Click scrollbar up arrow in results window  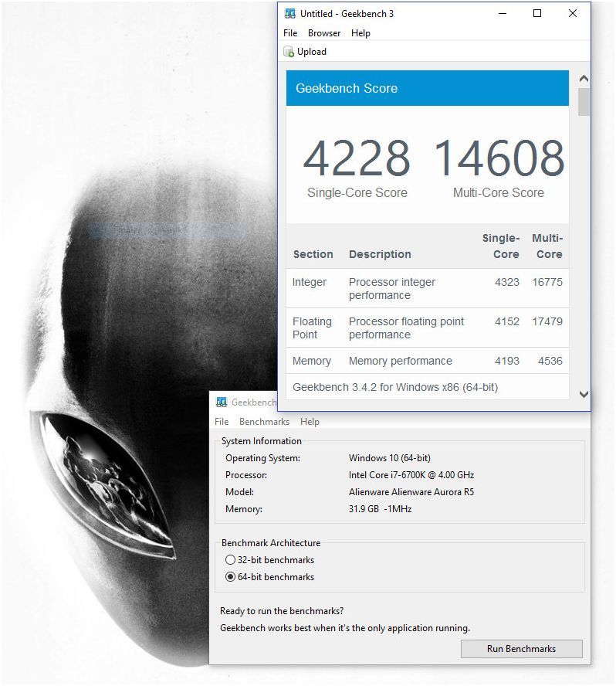(584, 79)
